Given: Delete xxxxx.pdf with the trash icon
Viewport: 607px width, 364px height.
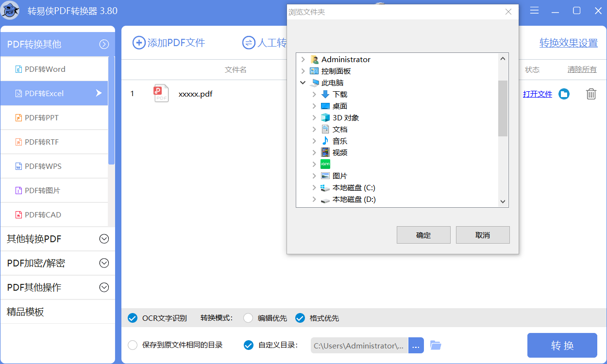Looking at the screenshot, I should pos(591,94).
